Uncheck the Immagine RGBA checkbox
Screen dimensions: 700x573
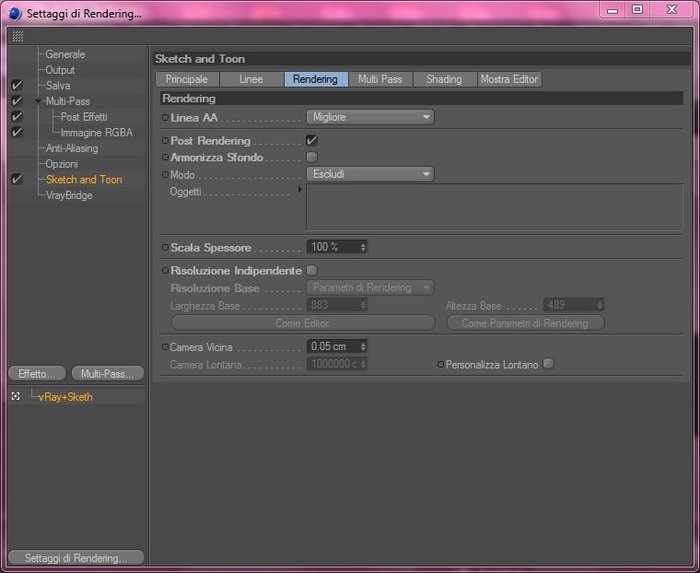pos(17,132)
